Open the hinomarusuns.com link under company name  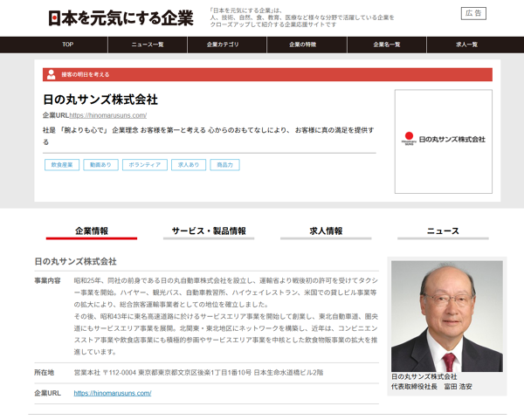(x=108, y=115)
